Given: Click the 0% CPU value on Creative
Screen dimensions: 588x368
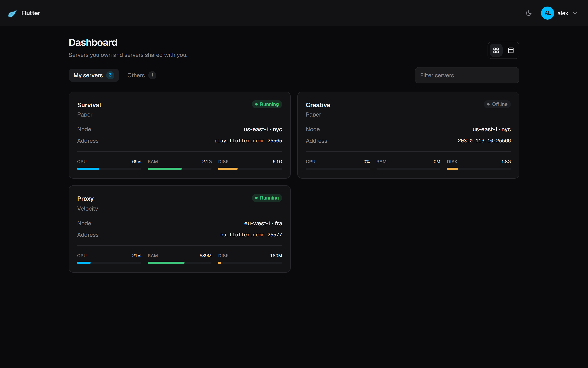Looking at the screenshot, I should 366,162.
